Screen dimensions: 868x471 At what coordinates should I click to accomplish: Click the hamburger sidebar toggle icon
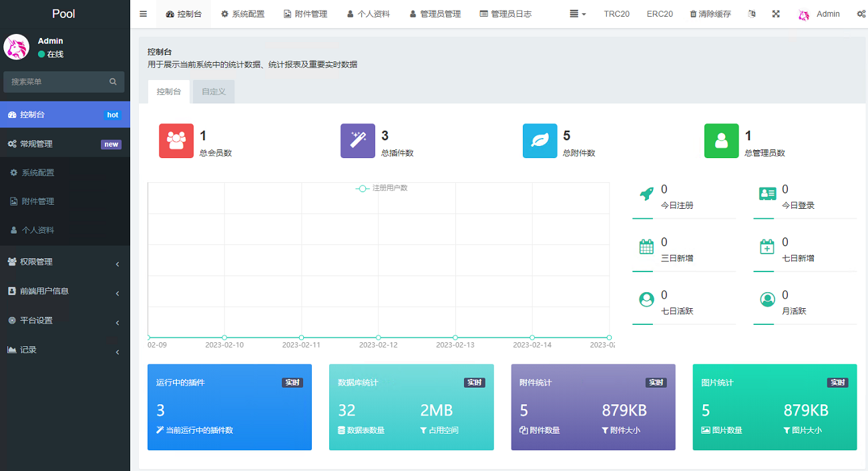(143, 14)
